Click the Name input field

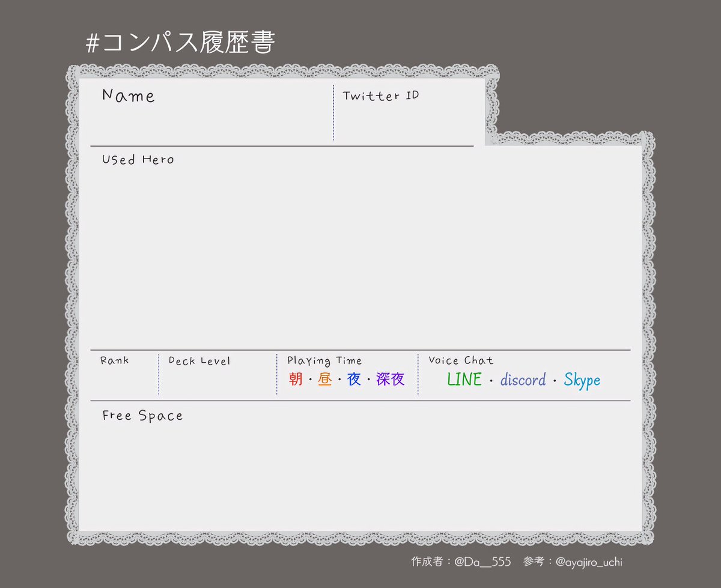[x=210, y=120]
